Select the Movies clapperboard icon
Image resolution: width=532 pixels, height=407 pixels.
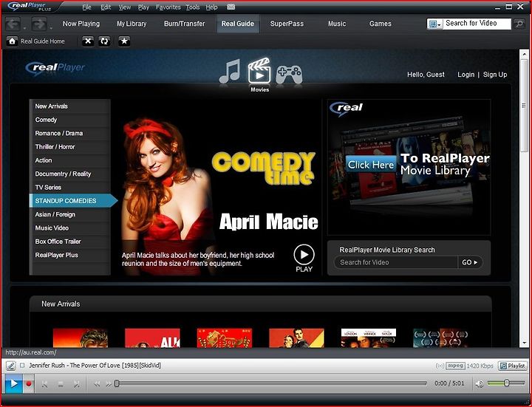[259, 71]
